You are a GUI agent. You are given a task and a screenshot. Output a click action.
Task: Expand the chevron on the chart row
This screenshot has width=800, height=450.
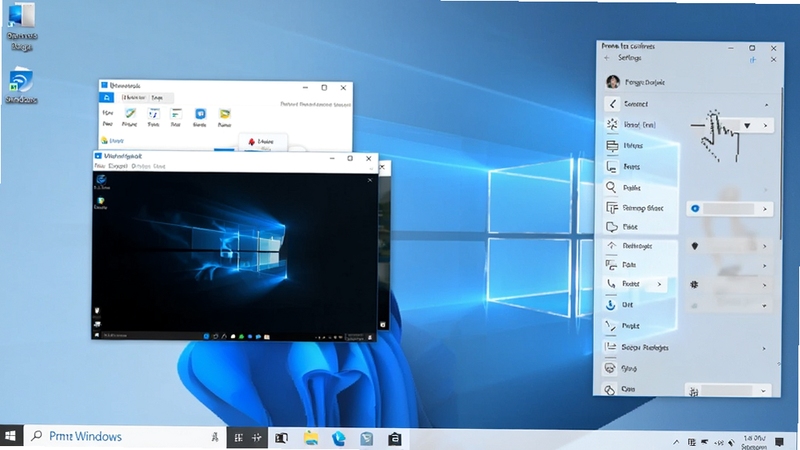coord(764,348)
